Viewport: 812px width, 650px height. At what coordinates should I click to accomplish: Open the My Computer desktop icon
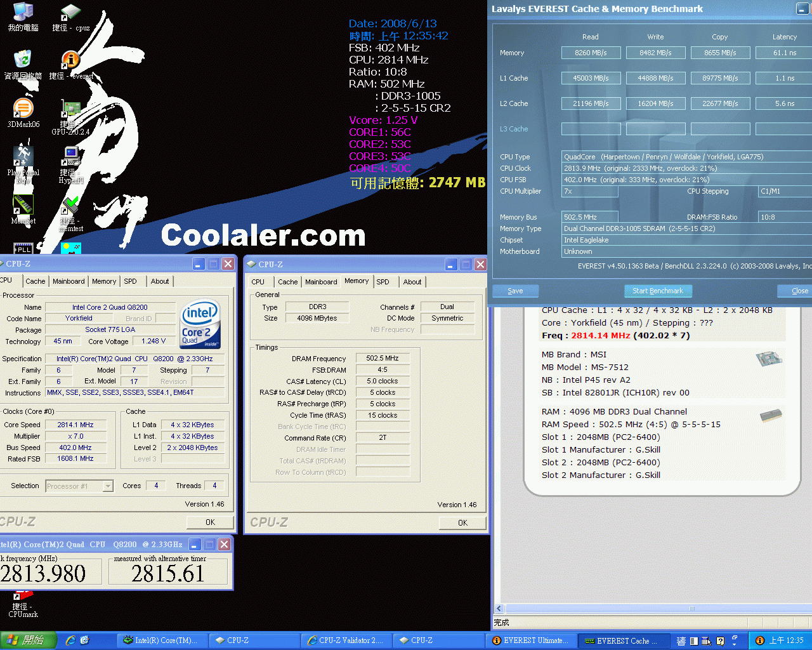click(x=23, y=17)
